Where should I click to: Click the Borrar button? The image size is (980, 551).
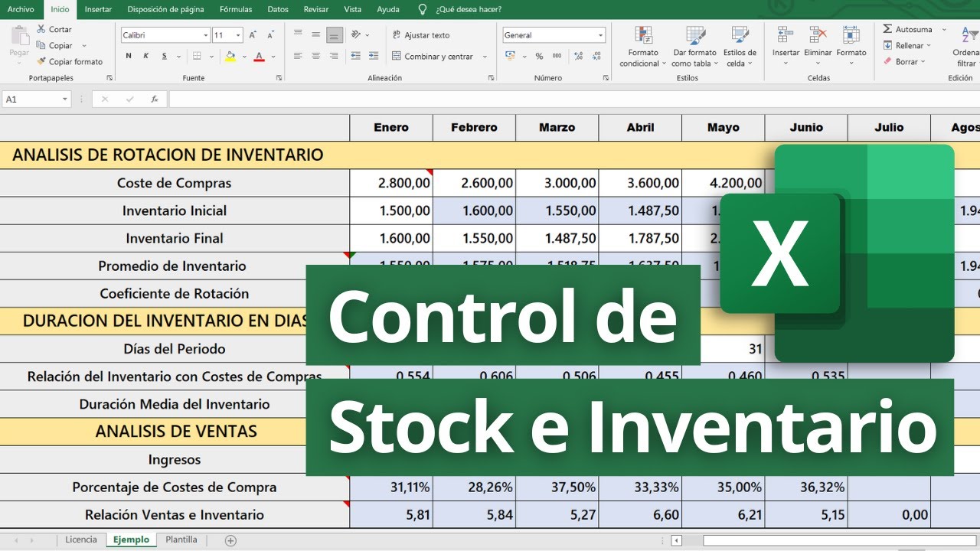[x=904, y=62]
